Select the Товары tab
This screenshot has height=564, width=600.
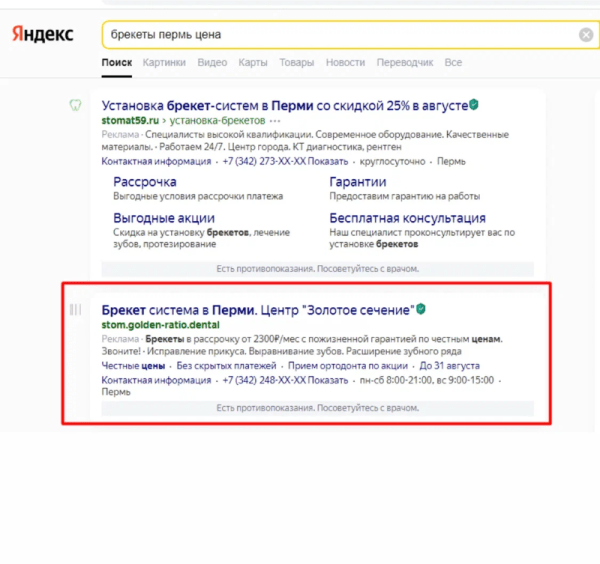[296, 63]
